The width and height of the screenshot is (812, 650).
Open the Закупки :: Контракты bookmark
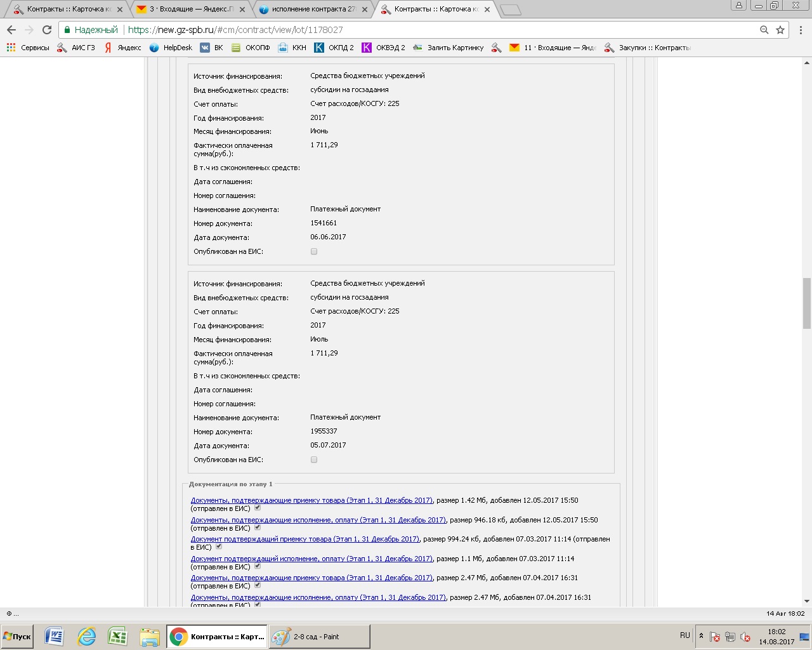click(648, 48)
